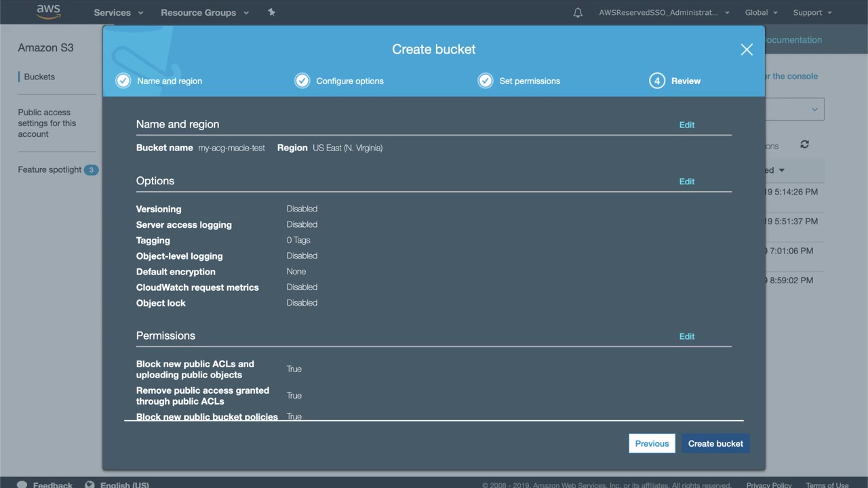Go to Name and region step
Image resolution: width=868 pixels, height=488 pixels.
[170, 81]
